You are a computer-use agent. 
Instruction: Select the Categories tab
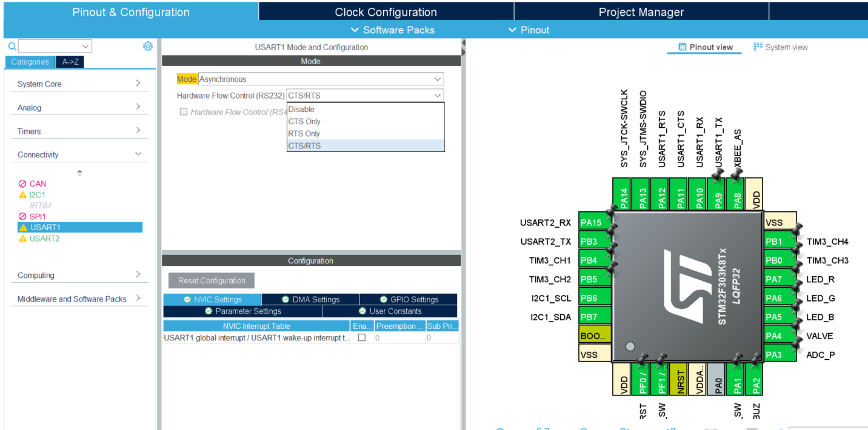30,62
